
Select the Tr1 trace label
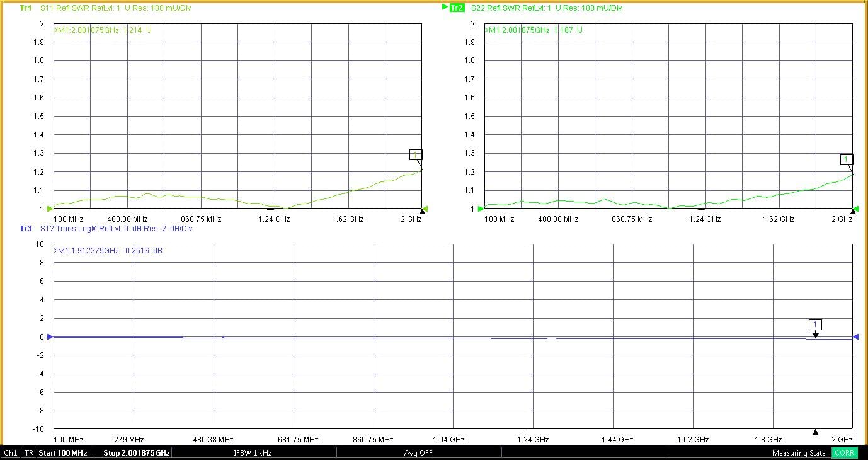click(x=26, y=8)
